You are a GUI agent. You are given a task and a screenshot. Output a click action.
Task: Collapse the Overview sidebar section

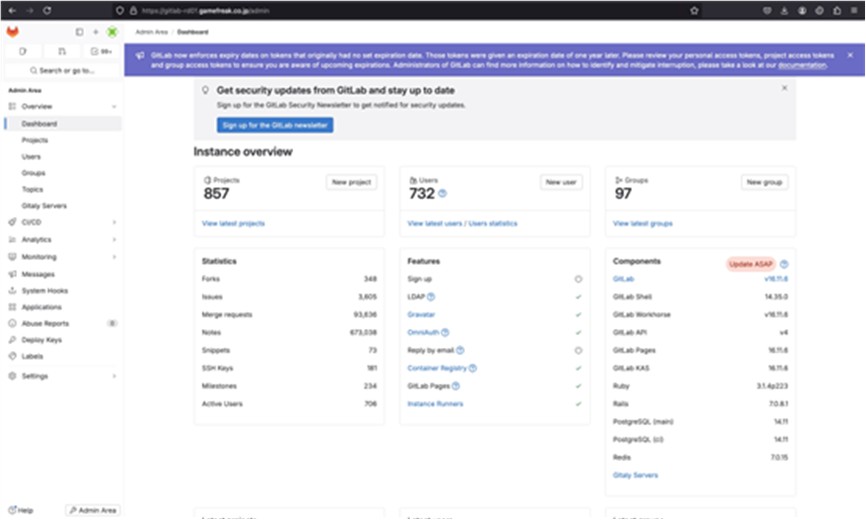click(x=114, y=106)
